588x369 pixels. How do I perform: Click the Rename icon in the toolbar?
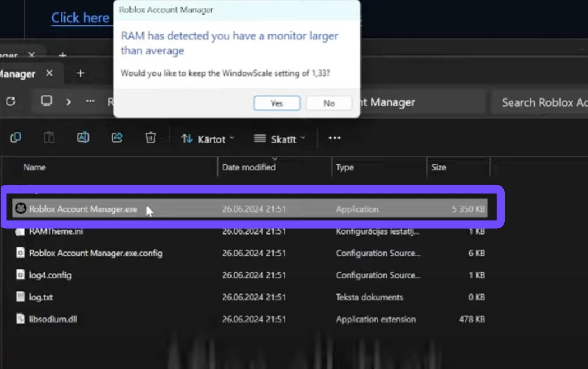pos(83,138)
